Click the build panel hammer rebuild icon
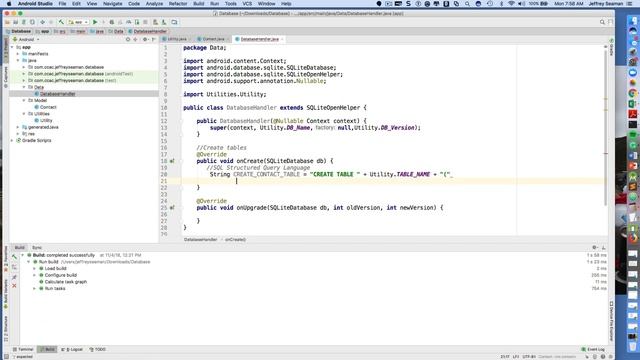The width and height of the screenshot is (640, 360). click(x=14, y=257)
